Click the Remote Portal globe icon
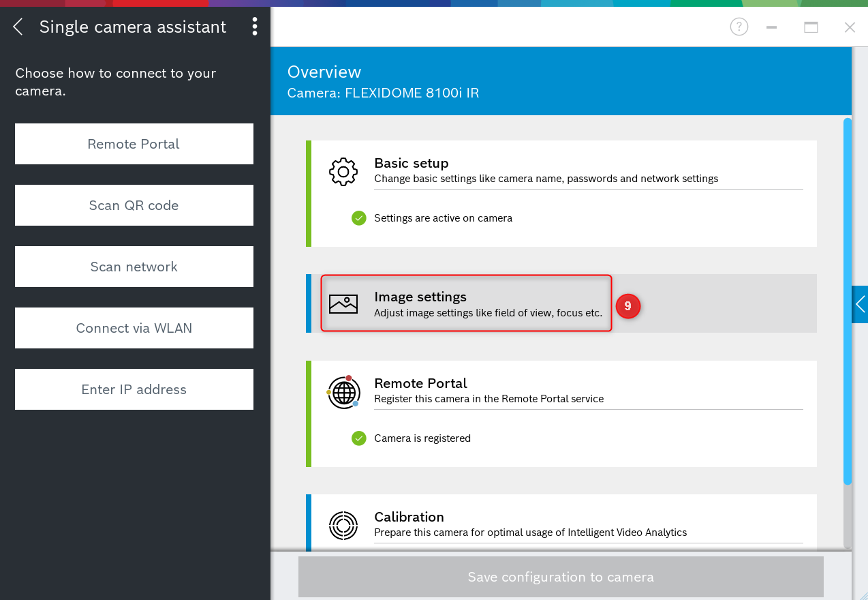Image resolution: width=868 pixels, height=600 pixels. [343, 392]
